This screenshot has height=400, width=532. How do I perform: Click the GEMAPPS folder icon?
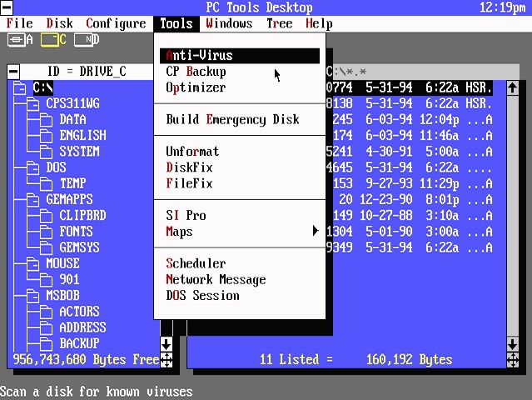click(x=33, y=200)
